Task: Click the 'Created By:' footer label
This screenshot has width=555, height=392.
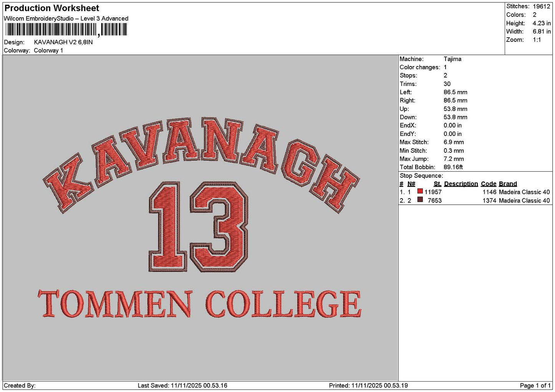Action: tap(20, 386)
